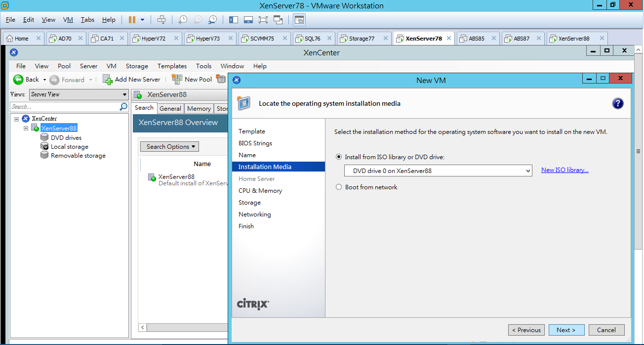The height and width of the screenshot is (345, 644).
Task: Switch to the Home tab in VMware
Action: point(22,39)
